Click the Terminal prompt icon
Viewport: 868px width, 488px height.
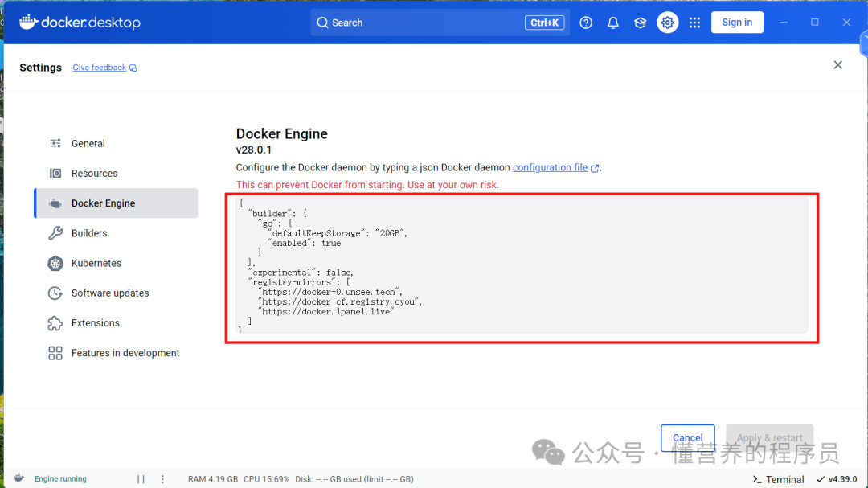757,480
